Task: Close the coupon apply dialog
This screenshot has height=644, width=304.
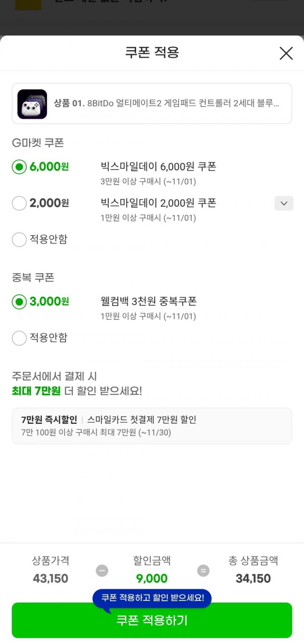Action: click(286, 53)
